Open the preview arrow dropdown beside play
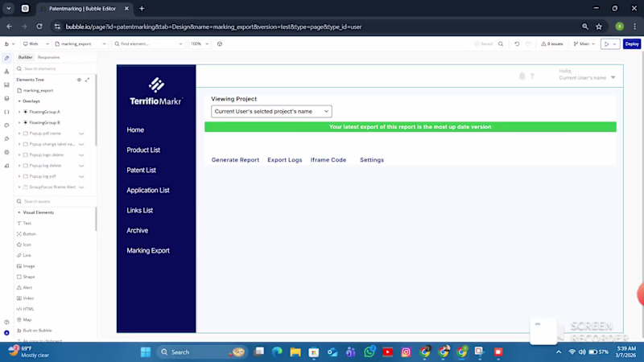This screenshot has width=644, height=362. pos(615,44)
